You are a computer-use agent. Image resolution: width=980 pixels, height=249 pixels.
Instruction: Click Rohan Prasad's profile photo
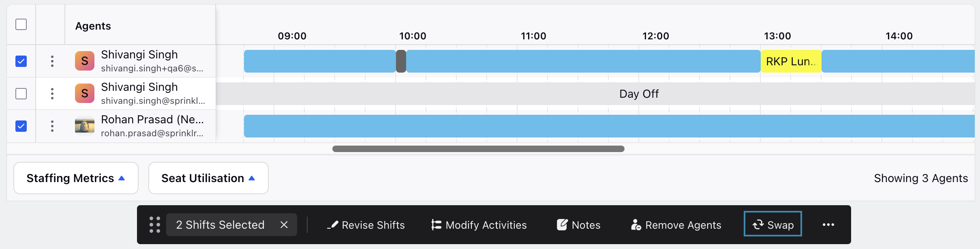(85, 126)
